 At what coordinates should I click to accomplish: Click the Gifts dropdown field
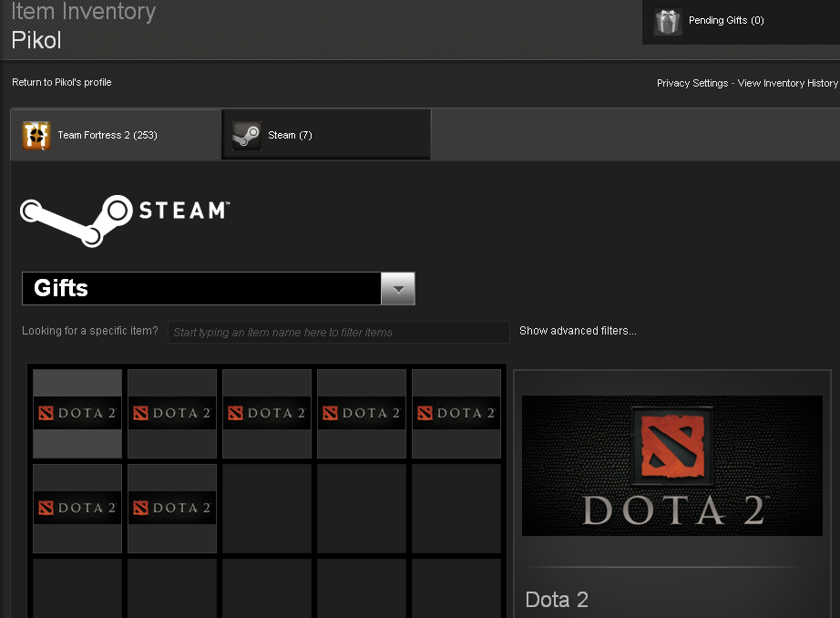218,288
